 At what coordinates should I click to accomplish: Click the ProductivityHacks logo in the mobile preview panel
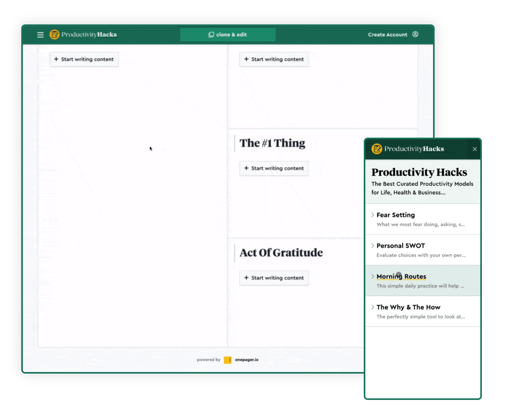tap(377, 149)
